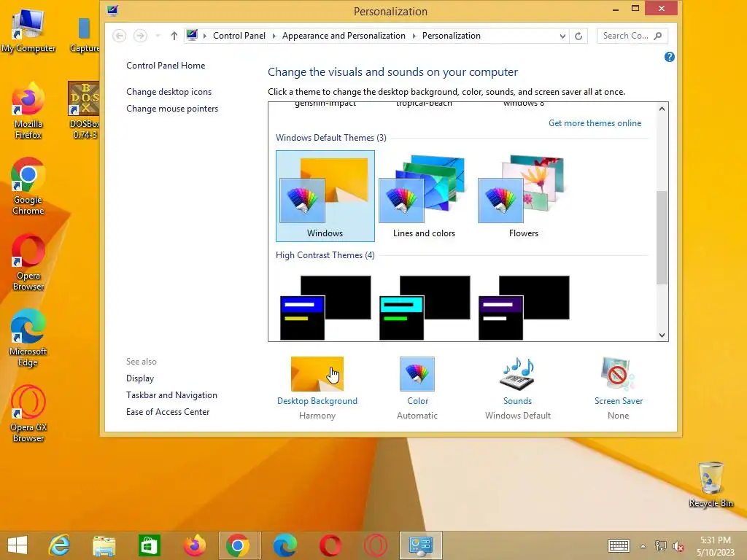Open Change mouse pointers link

coord(172,109)
